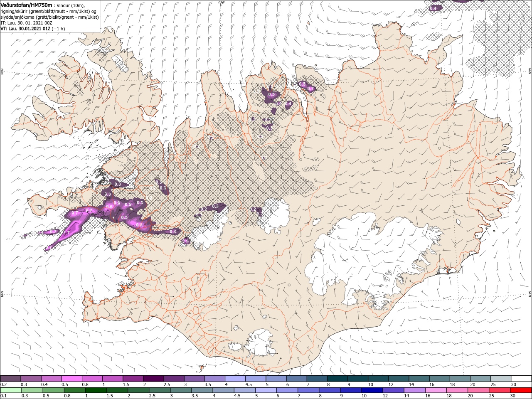
Task: Click the '15W' longitude label at top
Action: click(x=440, y=2)
